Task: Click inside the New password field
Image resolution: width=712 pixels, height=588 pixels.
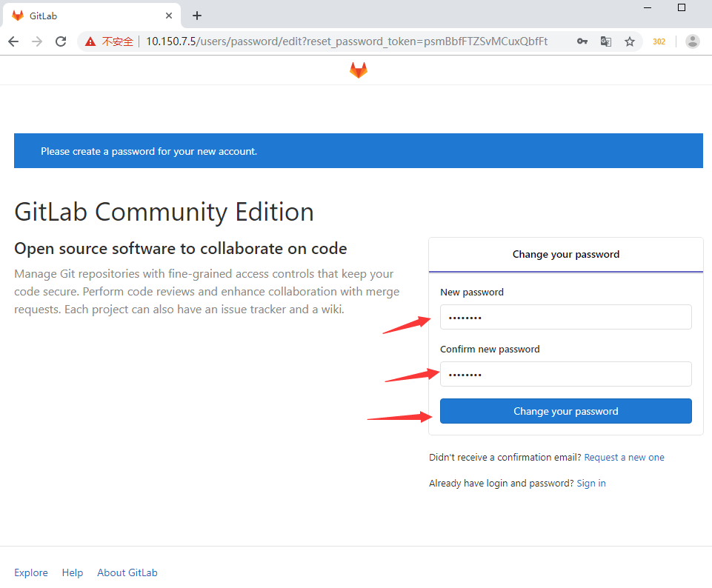Action: tap(565, 317)
